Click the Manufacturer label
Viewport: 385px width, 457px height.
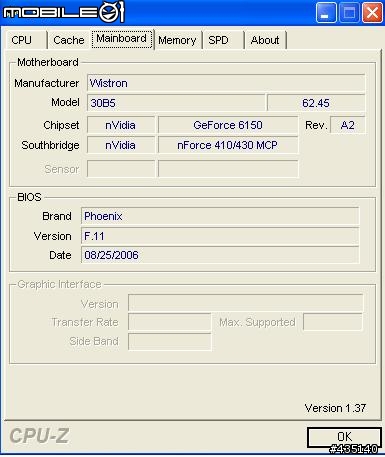pyautogui.click(x=46, y=83)
